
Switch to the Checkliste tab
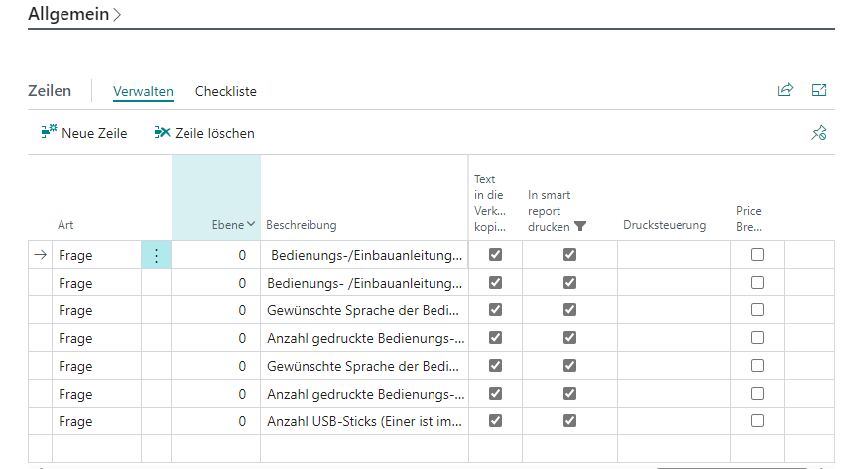[x=226, y=91]
